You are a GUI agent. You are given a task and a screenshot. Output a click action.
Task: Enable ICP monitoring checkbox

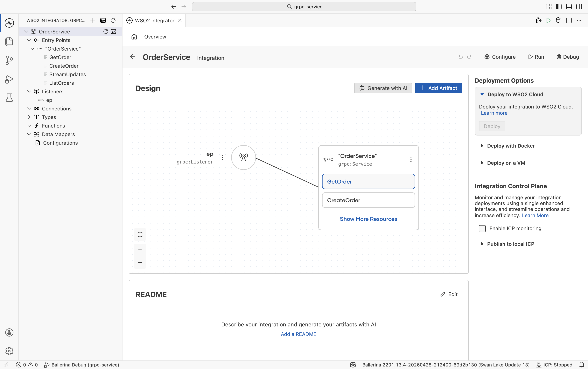point(482,228)
